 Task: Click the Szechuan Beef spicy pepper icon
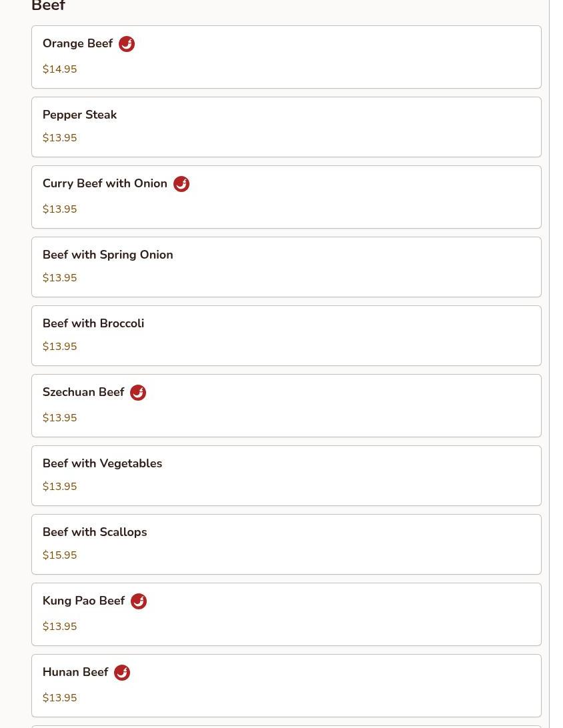pos(138,393)
